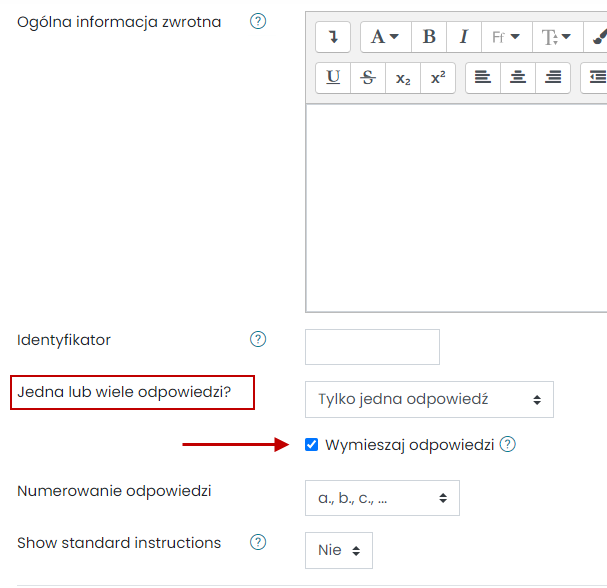607x588 pixels.
Task: Align text to the right
Action: pyautogui.click(x=552, y=77)
